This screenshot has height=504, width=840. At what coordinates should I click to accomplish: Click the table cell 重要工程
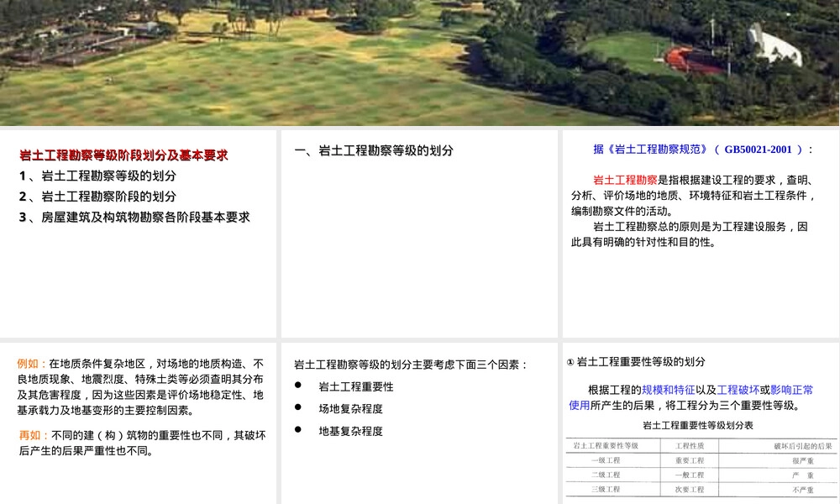(690, 460)
